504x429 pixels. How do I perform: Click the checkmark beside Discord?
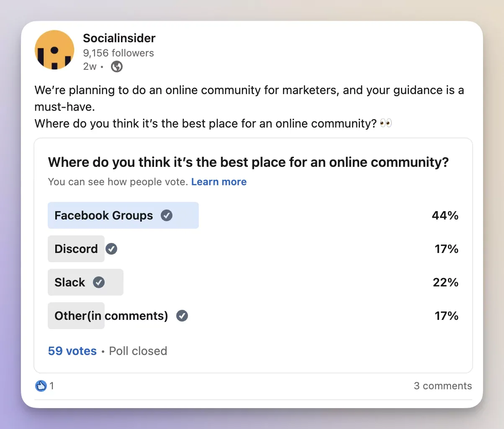point(111,249)
